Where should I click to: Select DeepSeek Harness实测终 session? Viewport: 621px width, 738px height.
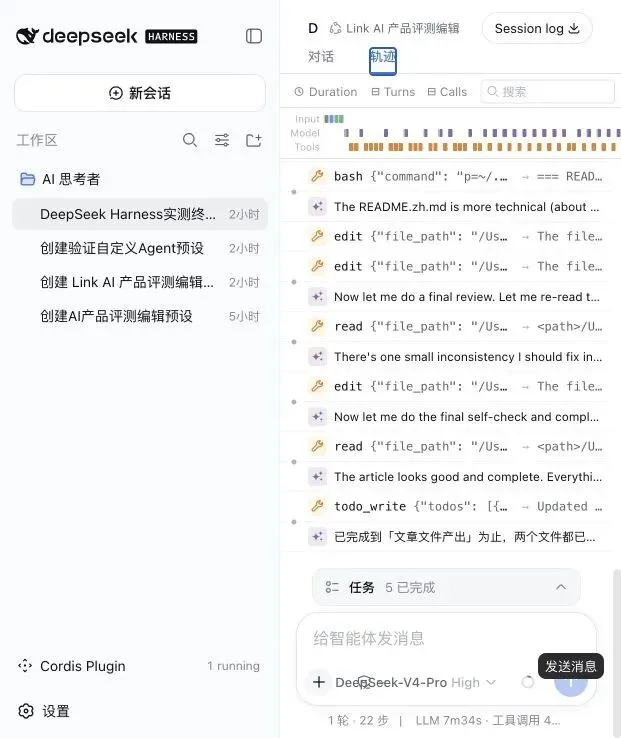click(x=140, y=214)
